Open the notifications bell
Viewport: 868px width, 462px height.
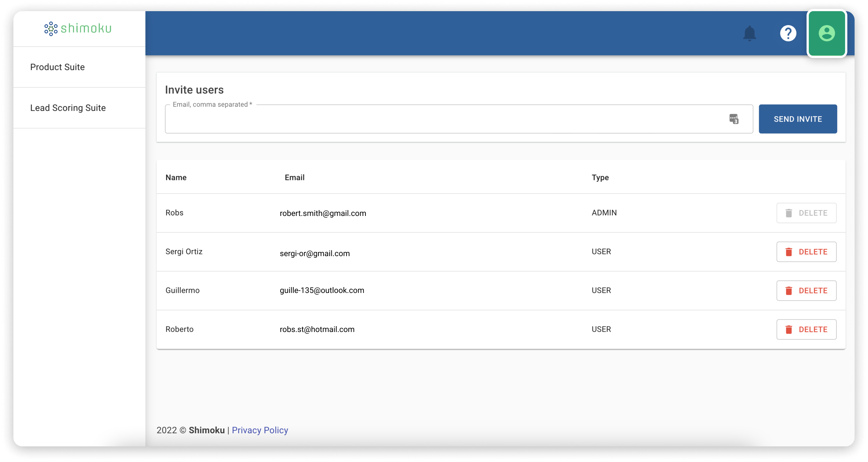tap(749, 33)
